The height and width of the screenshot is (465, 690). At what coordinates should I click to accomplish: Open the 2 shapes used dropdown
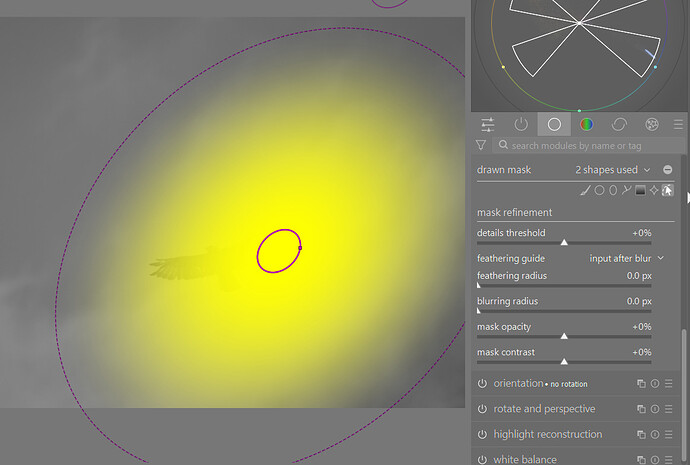click(x=613, y=170)
